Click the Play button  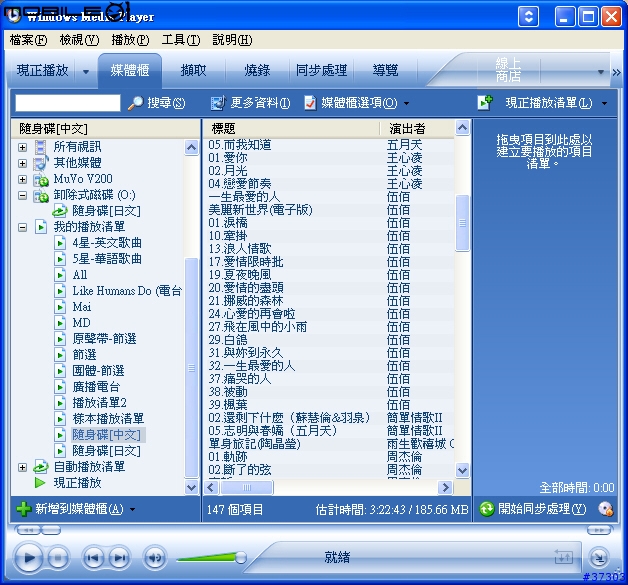(x=28, y=557)
